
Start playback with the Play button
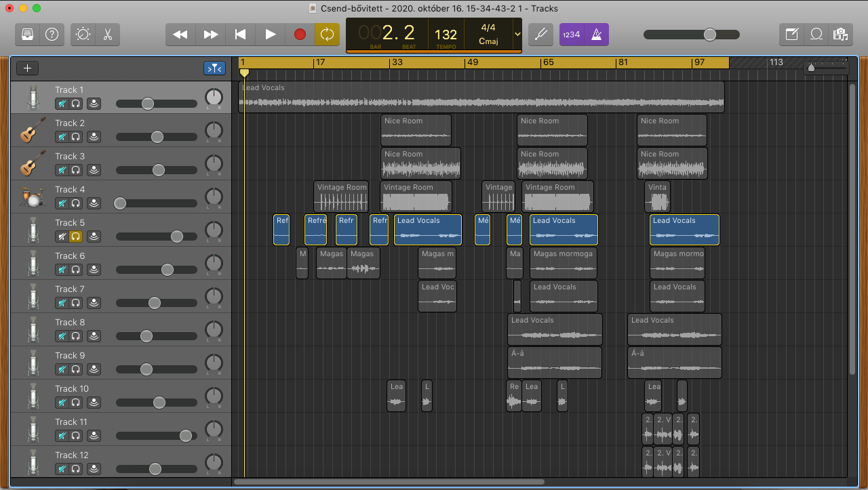[x=270, y=34]
